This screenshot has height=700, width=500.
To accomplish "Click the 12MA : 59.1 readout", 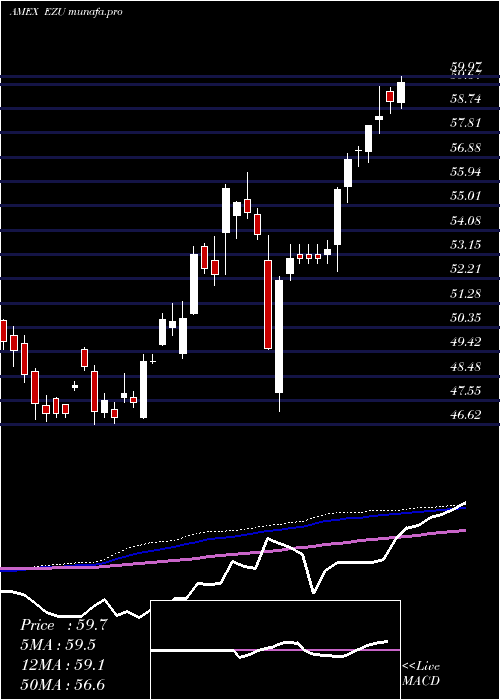I will [62, 665].
